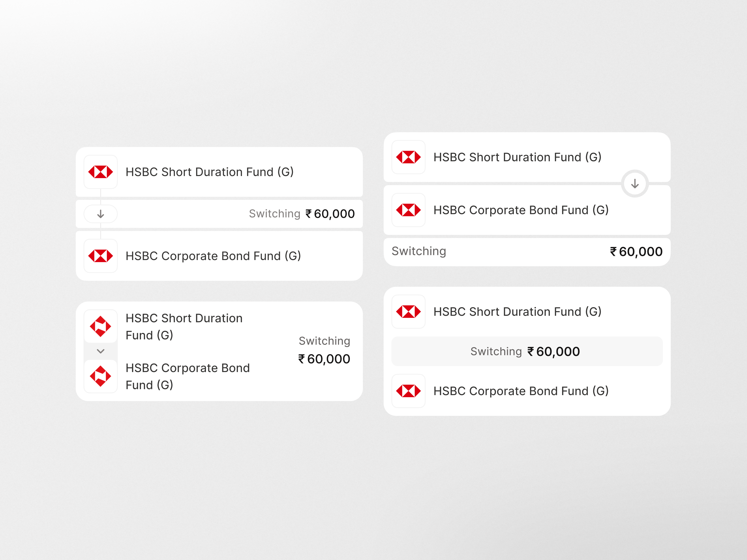Click HSBC logo beside Short Duration Fund, top-right card
Viewport: 747px width, 560px height.
click(408, 157)
